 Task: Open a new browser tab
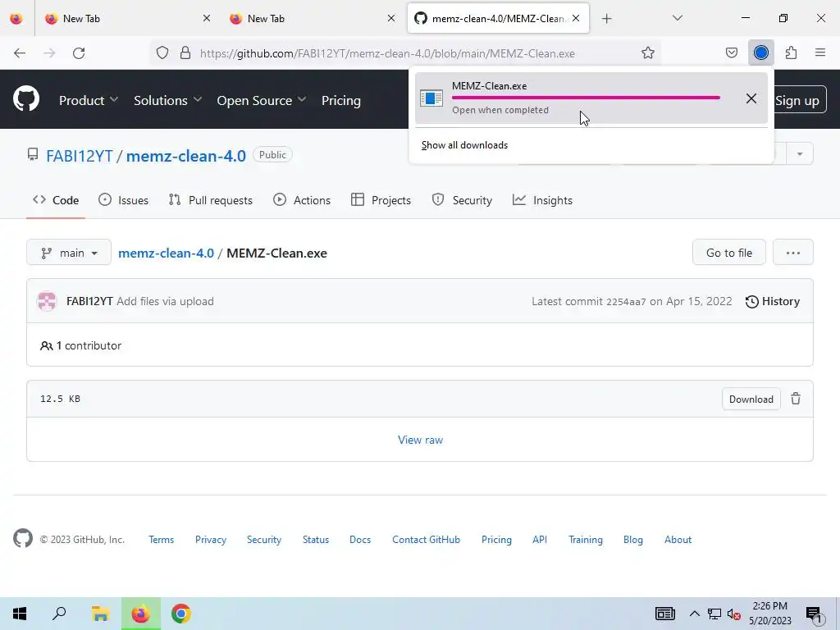(606, 19)
